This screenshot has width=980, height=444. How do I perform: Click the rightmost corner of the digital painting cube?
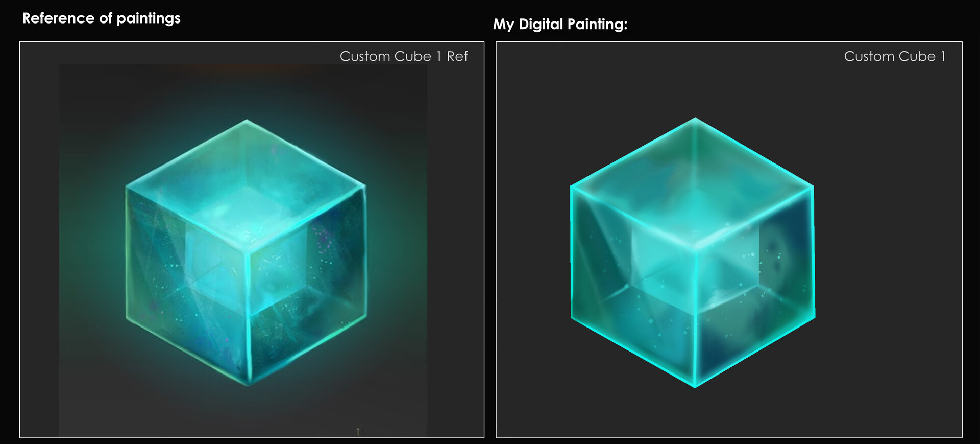813,187
